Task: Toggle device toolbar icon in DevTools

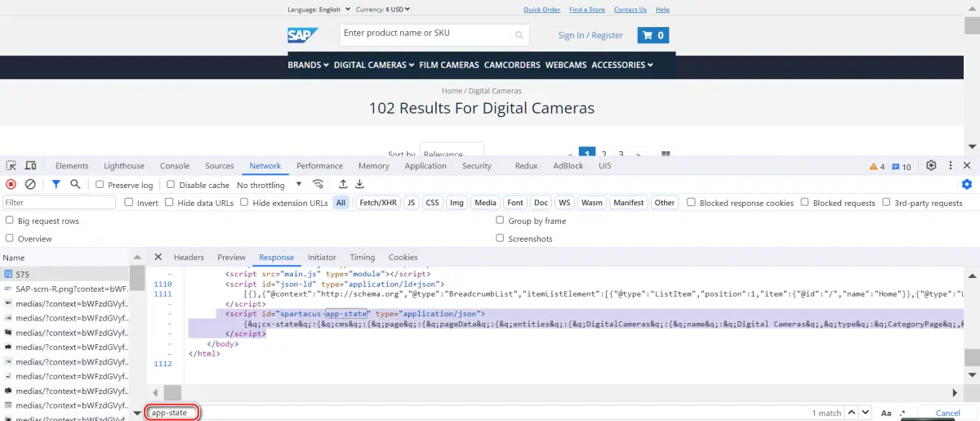Action: point(30,166)
